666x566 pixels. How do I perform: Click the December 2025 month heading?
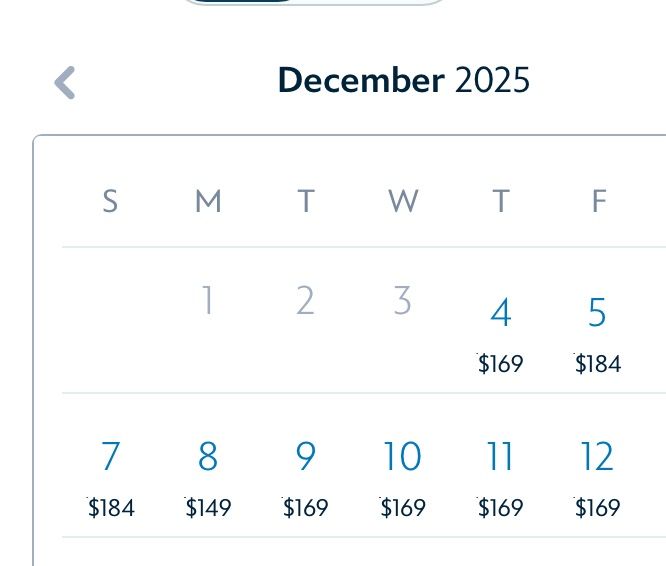coord(403,81)
